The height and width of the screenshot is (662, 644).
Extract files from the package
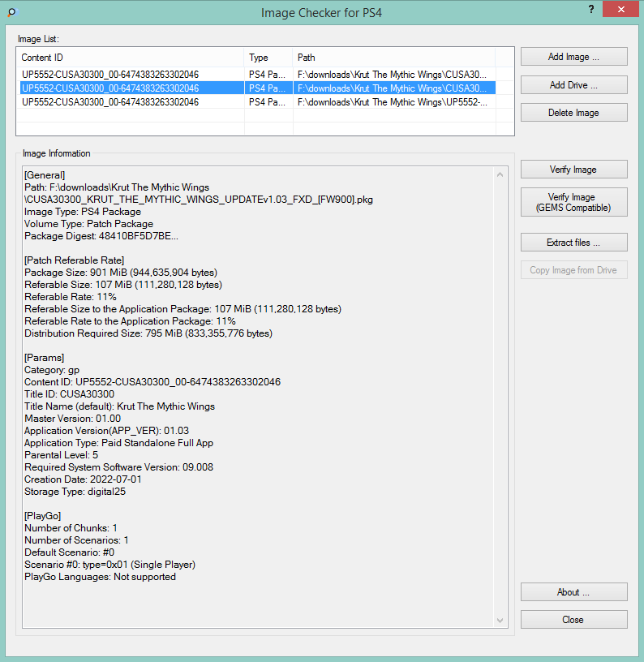point(573,243)
